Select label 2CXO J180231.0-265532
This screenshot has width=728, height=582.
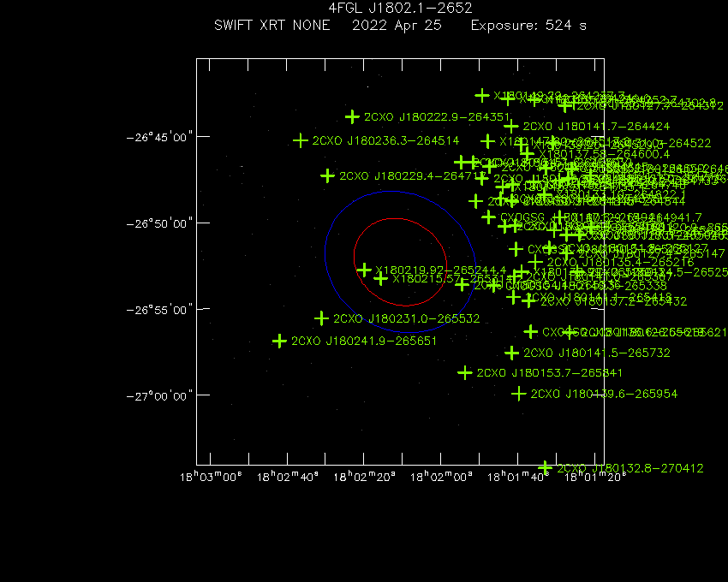406,319
